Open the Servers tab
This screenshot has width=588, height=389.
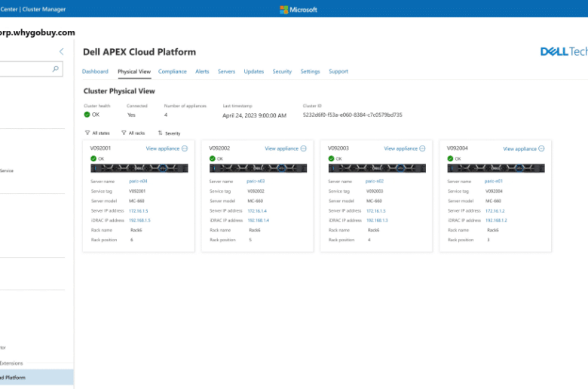click(x=226, y=72)
